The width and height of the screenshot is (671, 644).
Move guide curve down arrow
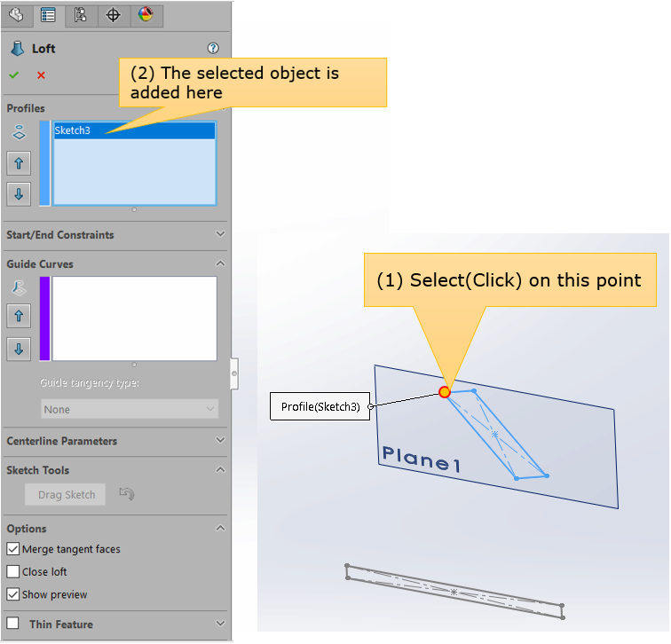click(x=19, y=349)
